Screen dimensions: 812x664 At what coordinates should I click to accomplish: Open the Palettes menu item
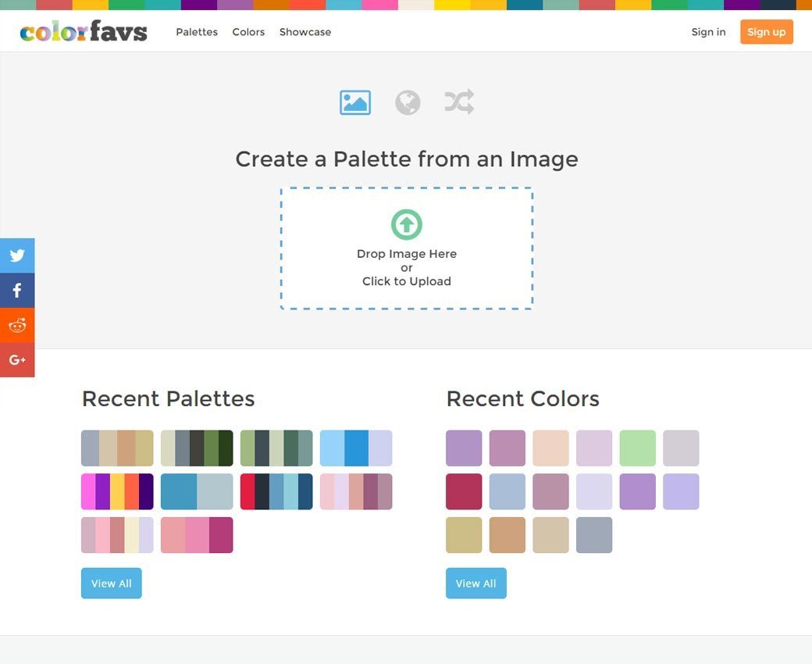(197, 32)
